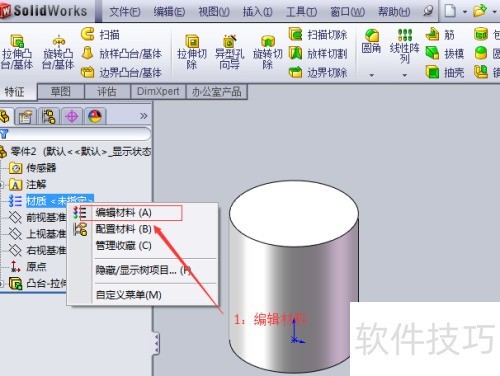Viewport: 500px width, 376px height.
Task: Open the 异型孔向导 hole wizard
Action: point(229,52)
